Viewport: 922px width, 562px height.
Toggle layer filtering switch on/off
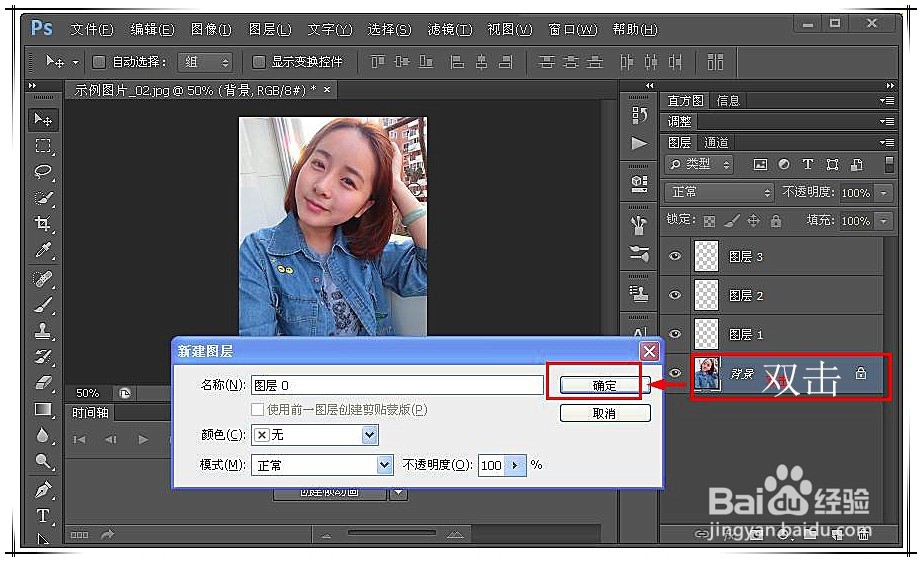889,165
